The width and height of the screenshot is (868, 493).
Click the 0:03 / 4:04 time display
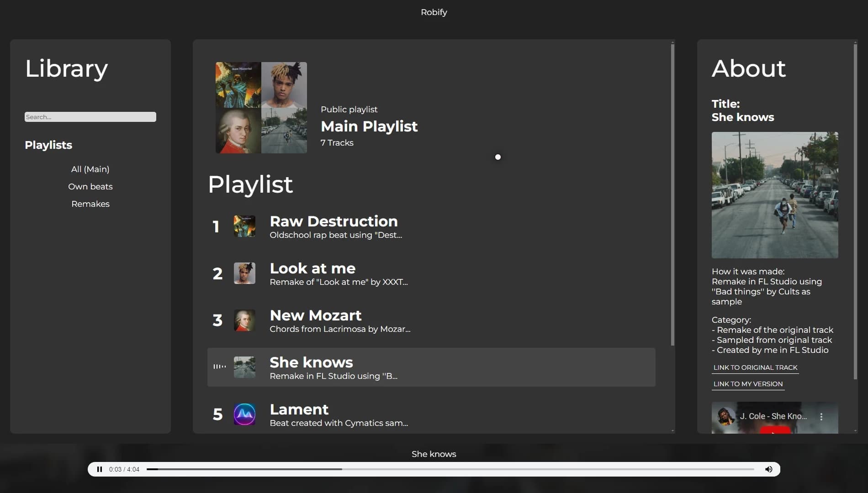coord(124,469)
